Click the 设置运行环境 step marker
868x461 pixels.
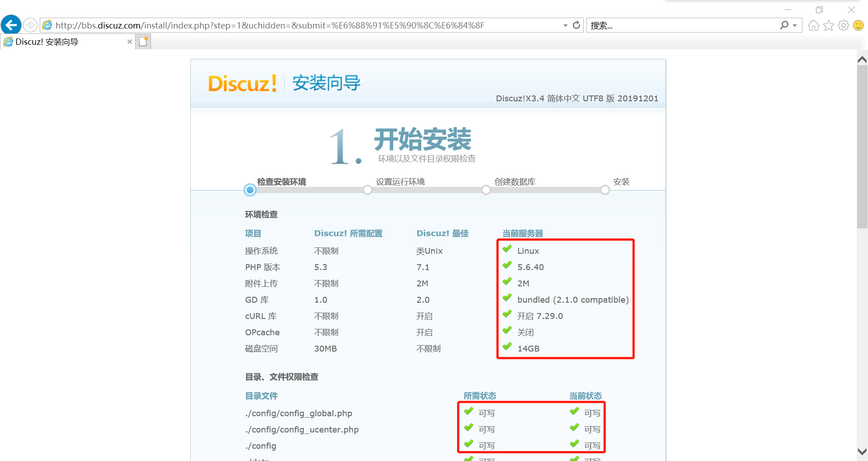coord(368,190)
